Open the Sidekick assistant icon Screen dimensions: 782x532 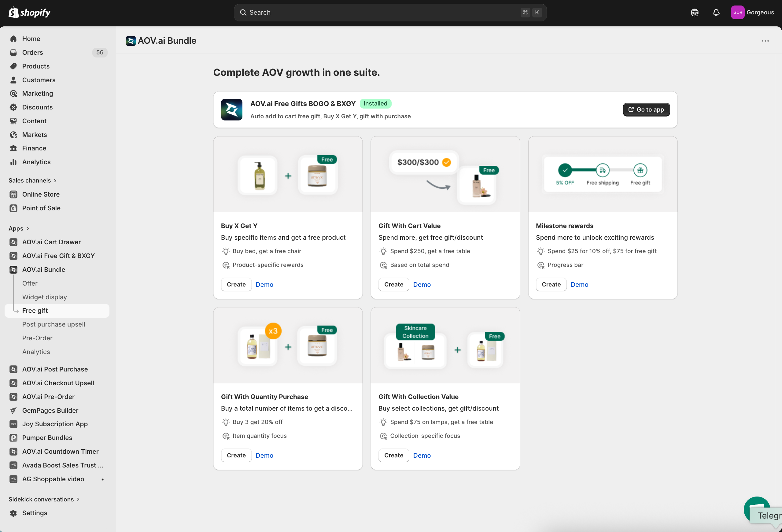click(695, 13)
